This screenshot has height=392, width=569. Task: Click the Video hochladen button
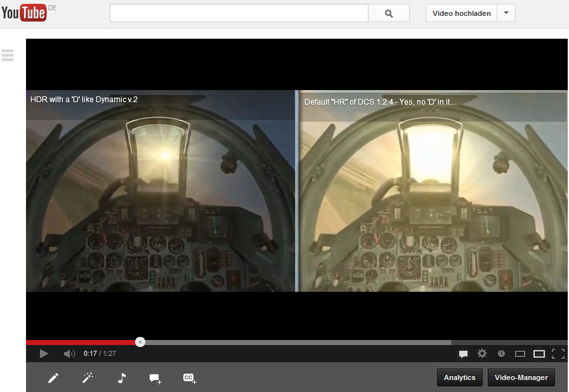click(x=461, y=13)
